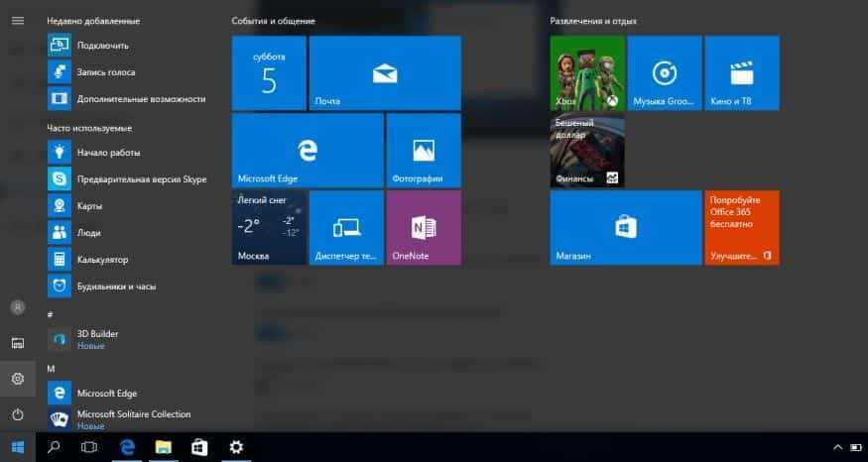Open the Люди app icon

point(60,232)
